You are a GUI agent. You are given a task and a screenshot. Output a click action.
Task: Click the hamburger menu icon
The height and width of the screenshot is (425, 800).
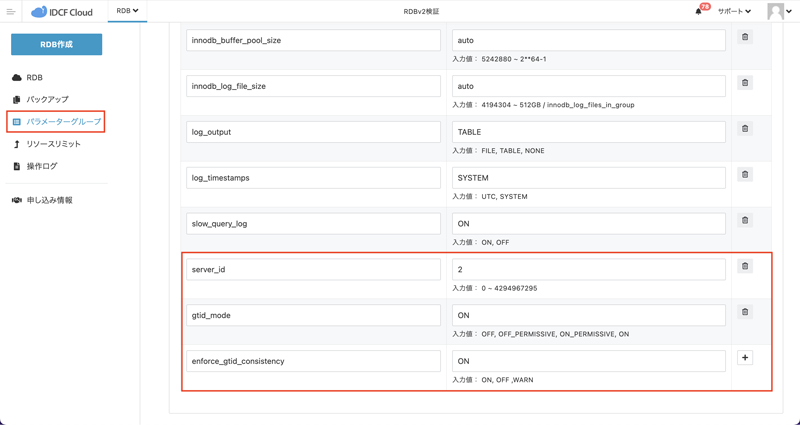[11, 12]
